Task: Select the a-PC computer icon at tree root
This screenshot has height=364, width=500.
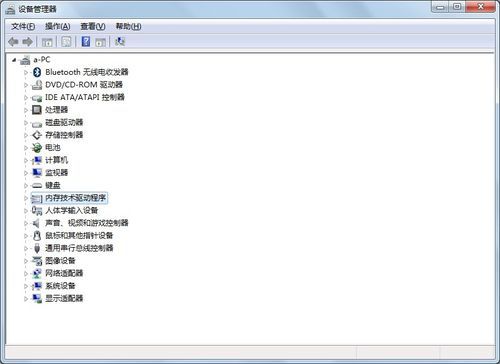Action: (25, 60)
